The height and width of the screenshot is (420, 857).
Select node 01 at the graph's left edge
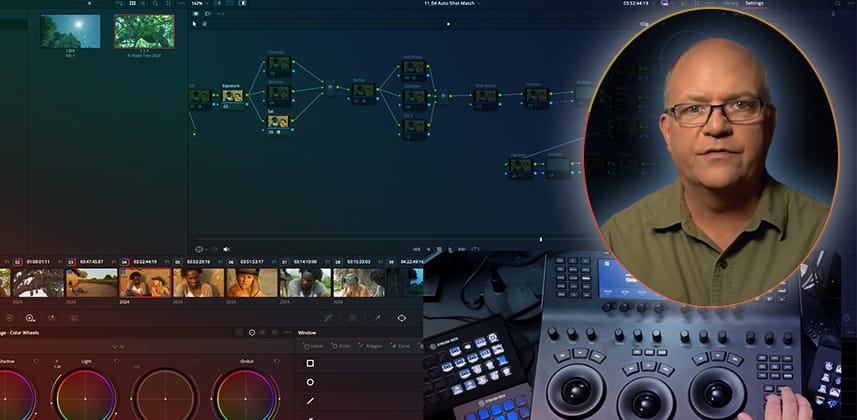coord(200,96)
